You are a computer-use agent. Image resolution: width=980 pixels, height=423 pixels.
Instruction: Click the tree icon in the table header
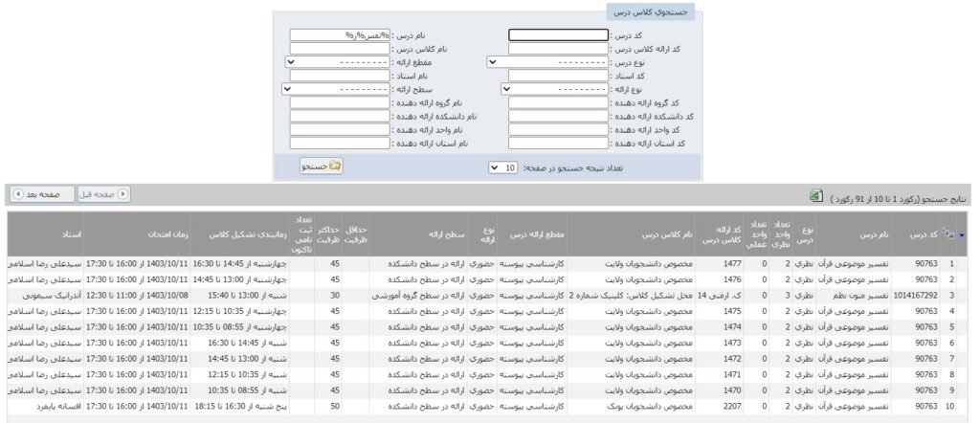point(948,234)
